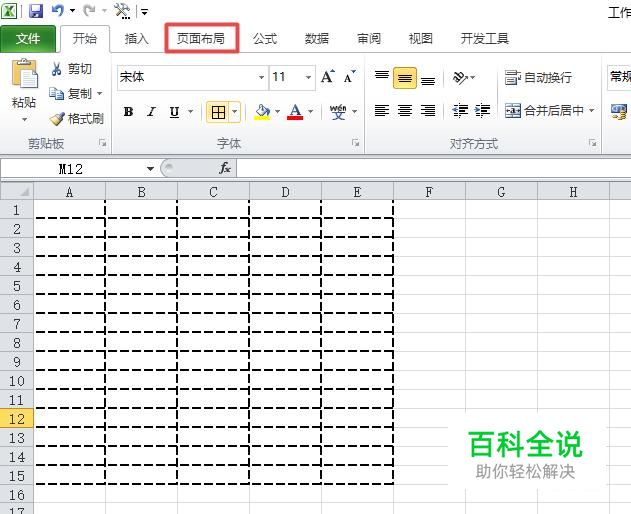Open the Name Box dropdown arrow
Viewport: 631px width, 514px height.
[x=151, y=169]
